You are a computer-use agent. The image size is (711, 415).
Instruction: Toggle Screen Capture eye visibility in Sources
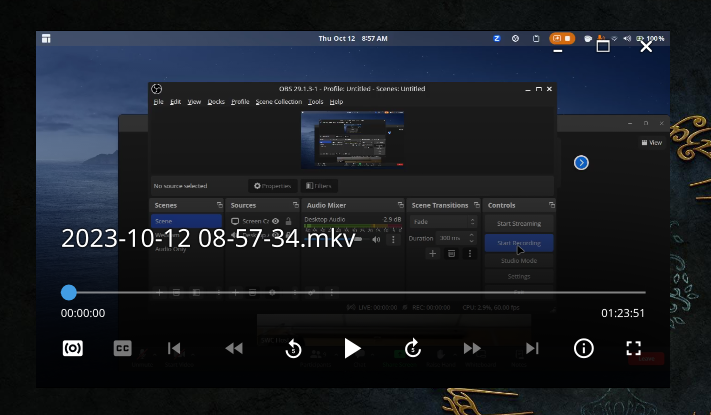click(x=275, y=221)
